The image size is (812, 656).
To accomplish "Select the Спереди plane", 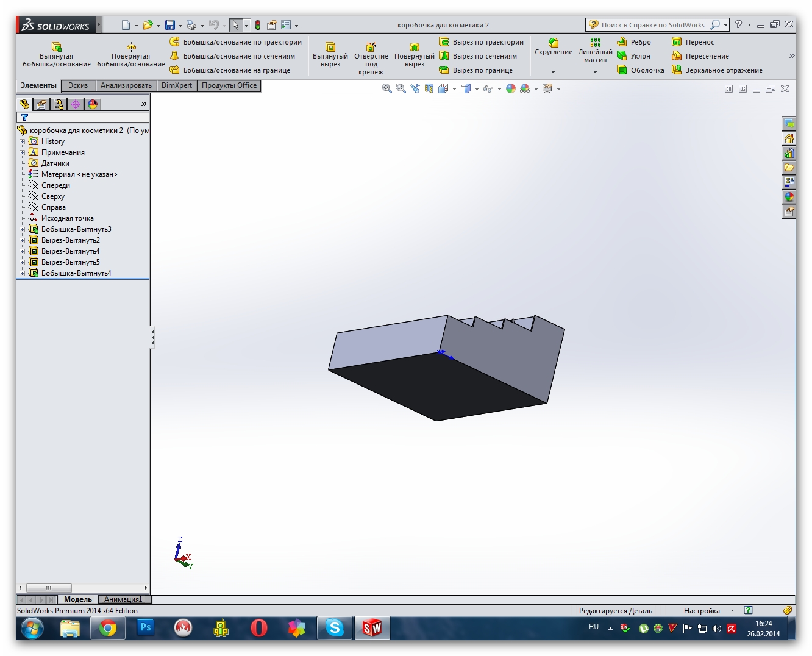I will click(49, 185).
